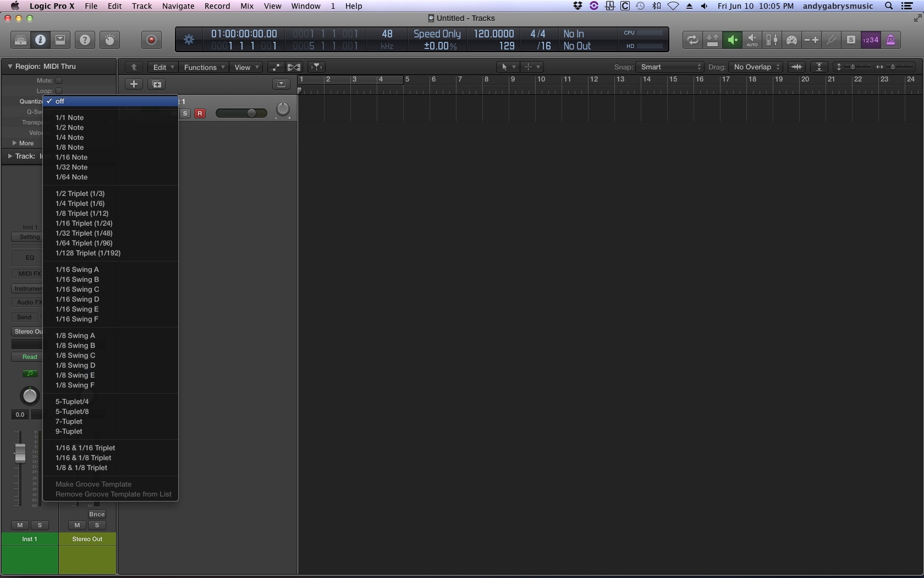The width and height of the screenshot is (924, 578).
Task: Open global tracks dropdown button
Action: pos(281,84)
